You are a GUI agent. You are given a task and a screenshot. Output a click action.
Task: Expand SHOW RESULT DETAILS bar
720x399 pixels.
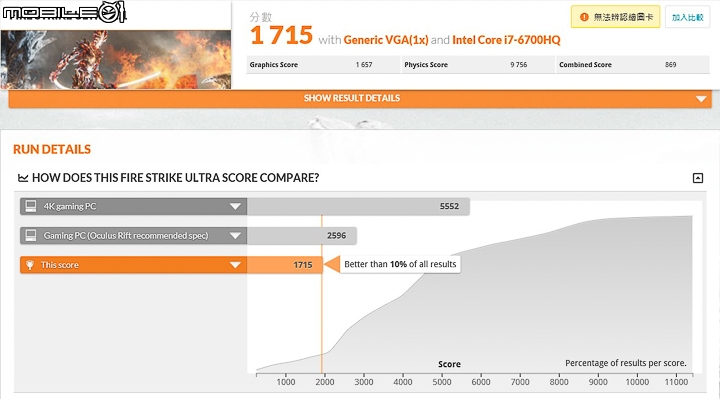coord(360,98)
